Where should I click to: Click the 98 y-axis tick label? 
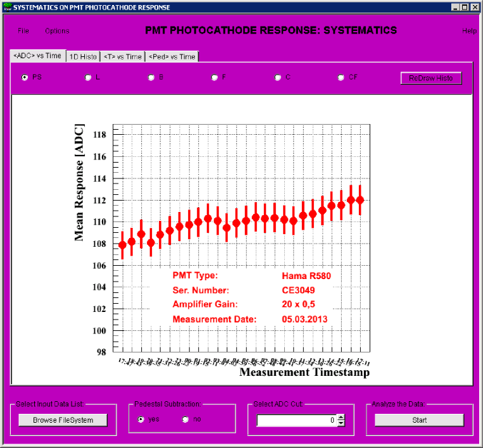101,352
